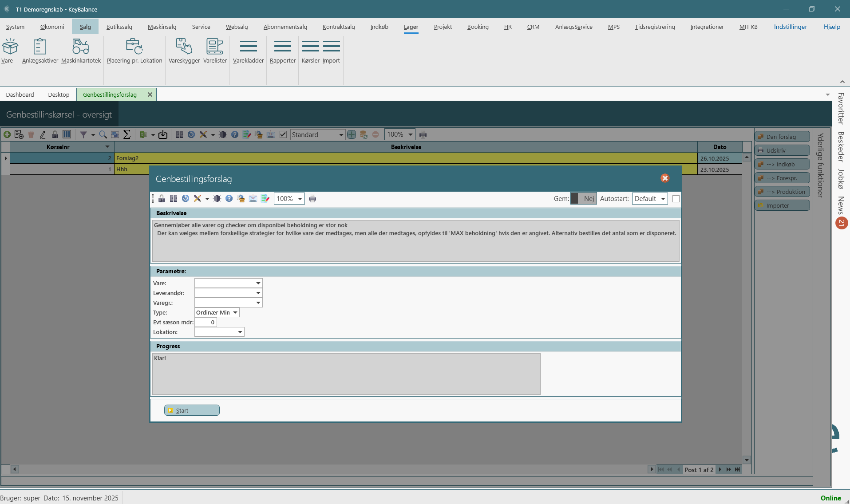Open Varelister from the ribbon
This screenshot has width=850, height=504.
(x=215, y=51)
